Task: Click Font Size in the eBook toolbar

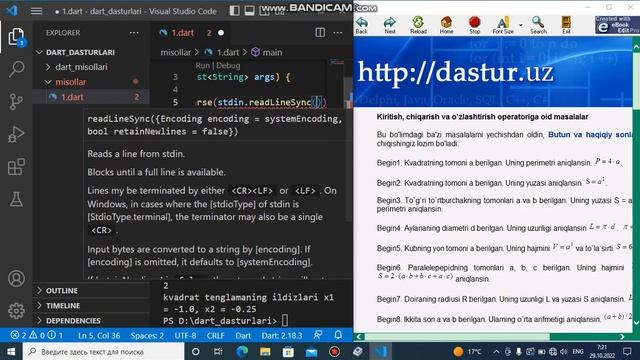Action: point(503,25)
